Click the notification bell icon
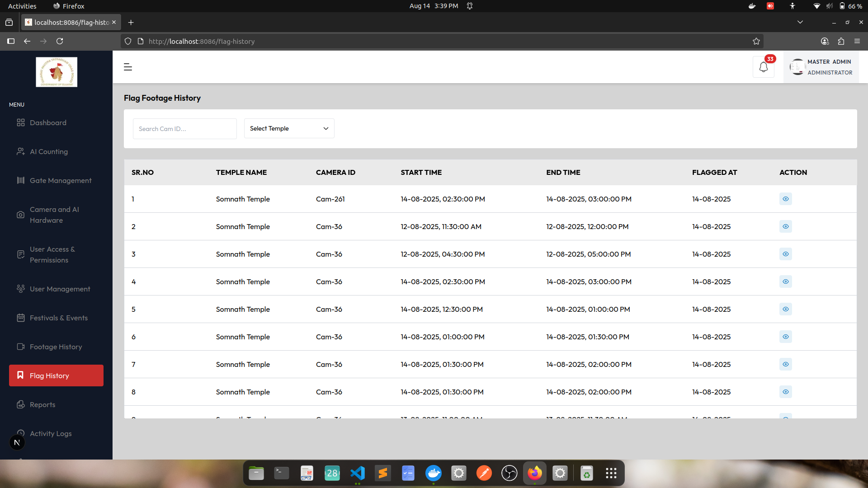Screen dimensions: 868x488 (764, 67)
